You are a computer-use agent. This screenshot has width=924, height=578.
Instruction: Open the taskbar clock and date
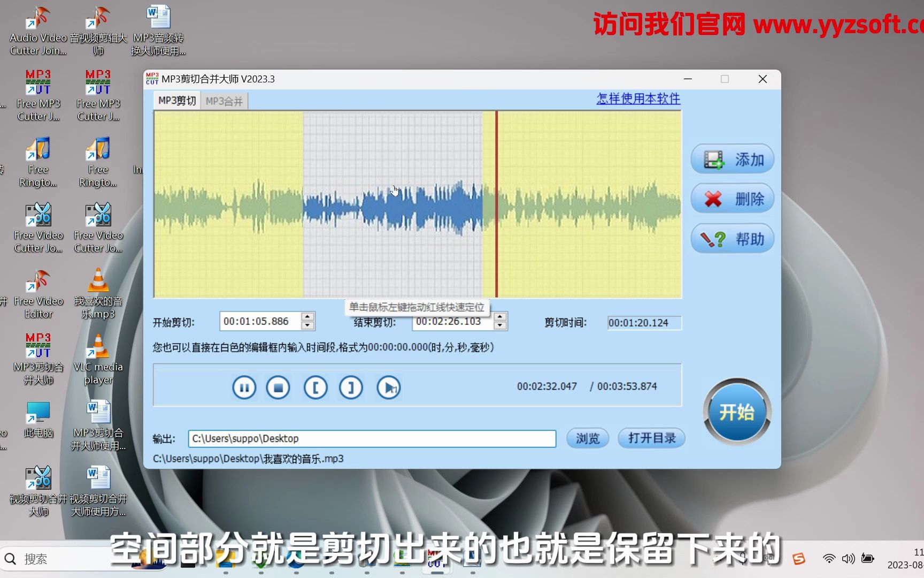coord(906,559)
